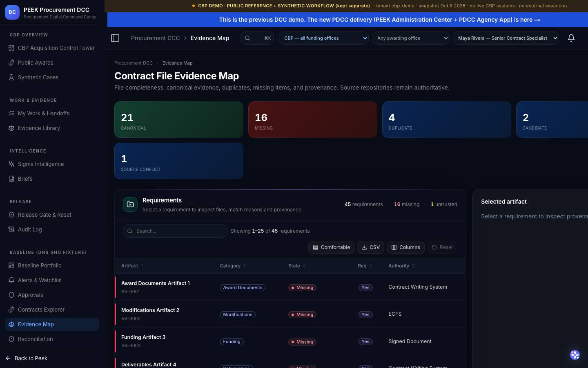
Task: Click Procurement DCC in header breadcrumb
Action: (x=155, y=38)
